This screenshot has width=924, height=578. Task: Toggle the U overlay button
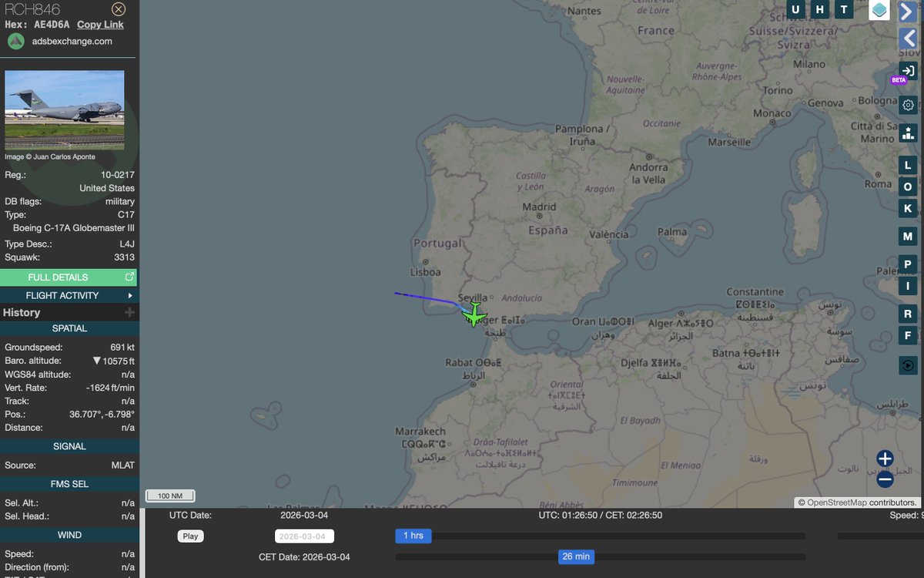tap(795, 9)
